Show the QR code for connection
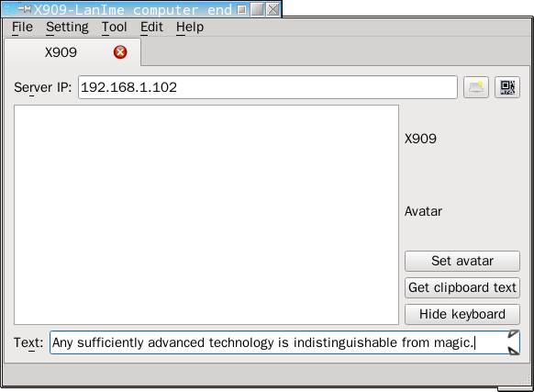This screenshot has height=392, width=534. 507,87
